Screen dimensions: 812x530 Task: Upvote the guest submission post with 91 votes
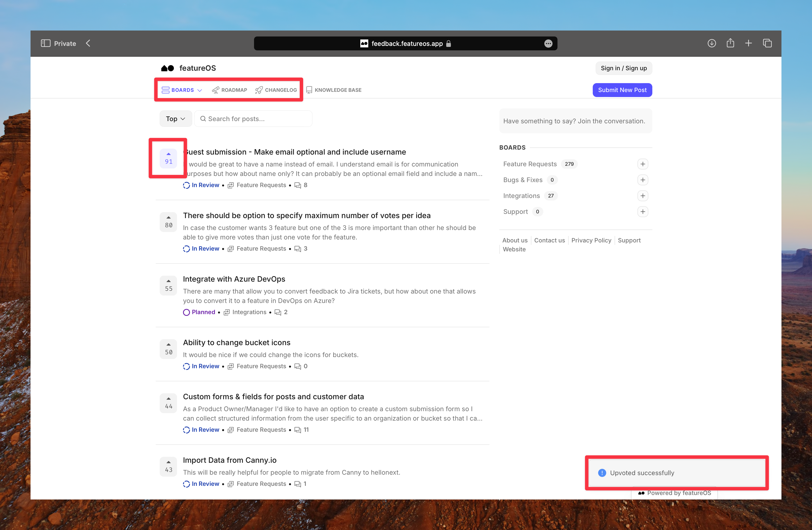[169, 158]
